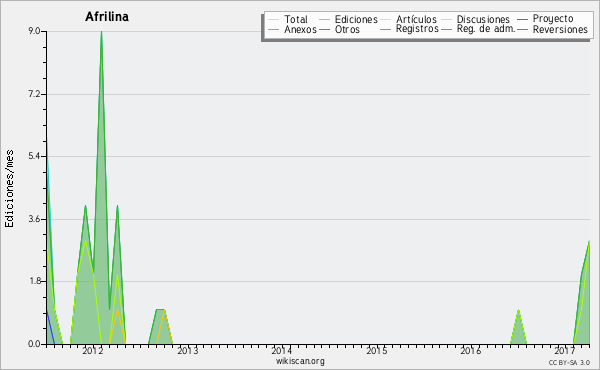Image resolution: width=600 pixels, height=370 pixels.
Task: Click the 7.2 y-axis value
Action: (x=34, y=94)
